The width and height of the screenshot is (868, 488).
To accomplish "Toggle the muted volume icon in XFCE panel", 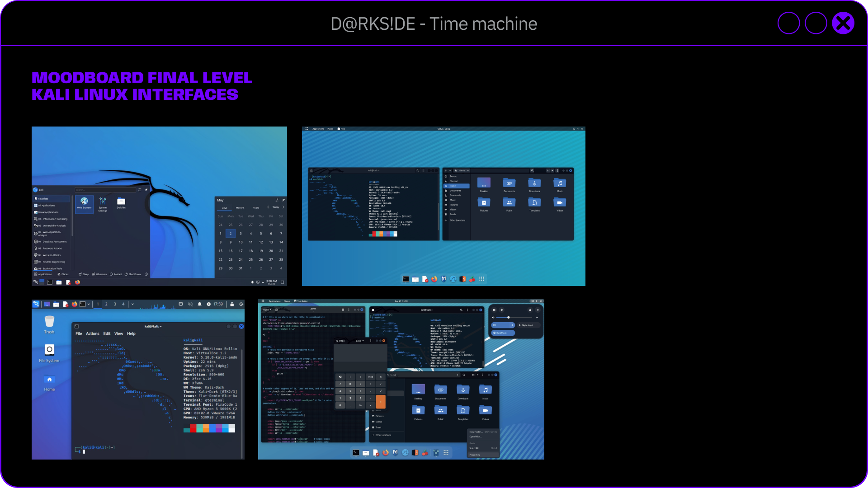I will tap(190, 304).
